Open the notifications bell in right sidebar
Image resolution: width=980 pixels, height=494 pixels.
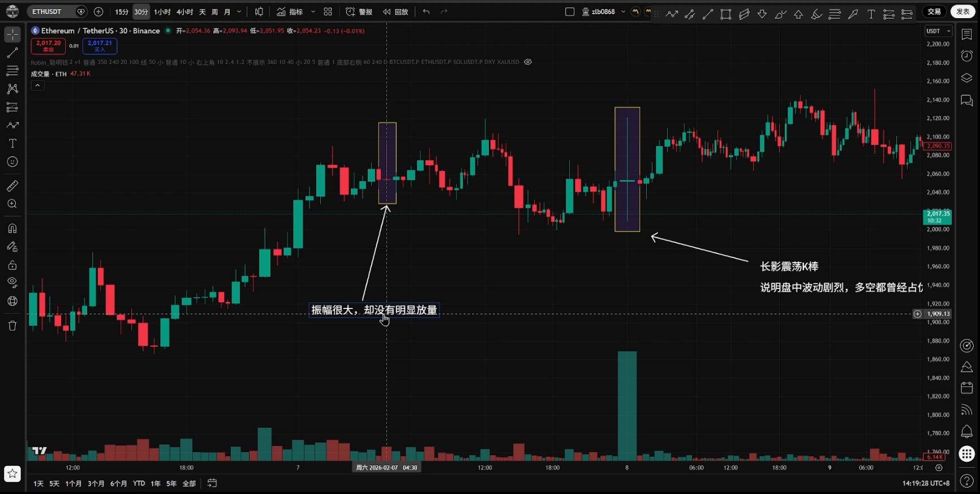coord(966,432)
